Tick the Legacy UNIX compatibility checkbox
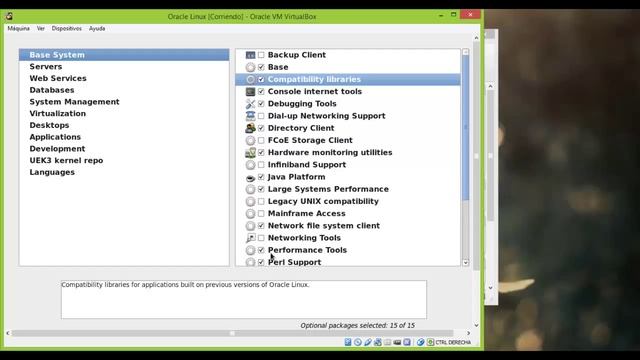This screenshot has height=360, width=640. 261,201
